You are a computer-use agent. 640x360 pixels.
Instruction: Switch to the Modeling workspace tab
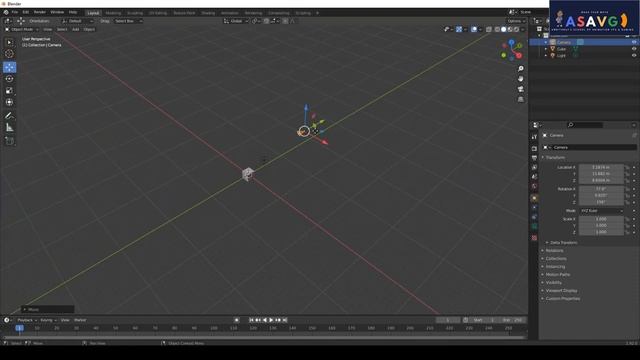[x=113, y=13]
